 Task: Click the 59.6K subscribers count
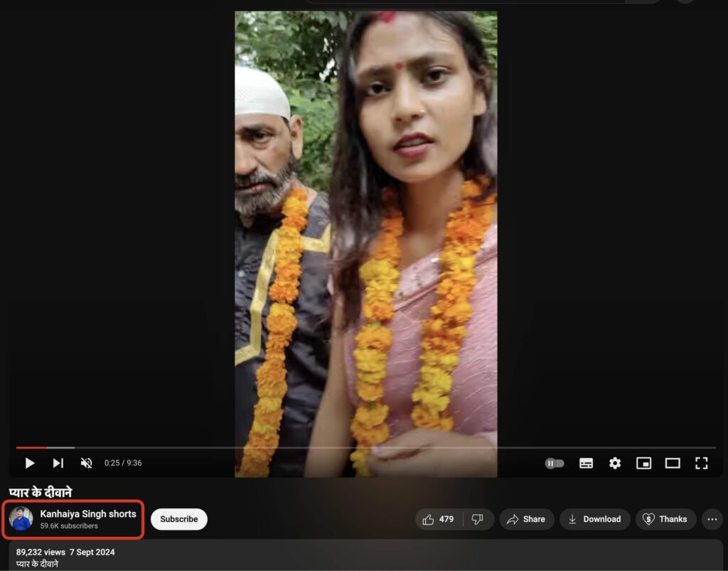coord(69,526)
